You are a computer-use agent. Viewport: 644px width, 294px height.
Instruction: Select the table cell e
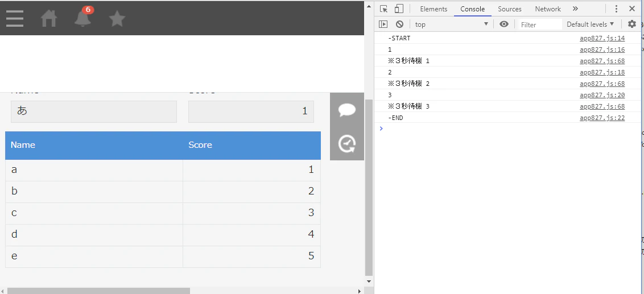tap(94, 256)
